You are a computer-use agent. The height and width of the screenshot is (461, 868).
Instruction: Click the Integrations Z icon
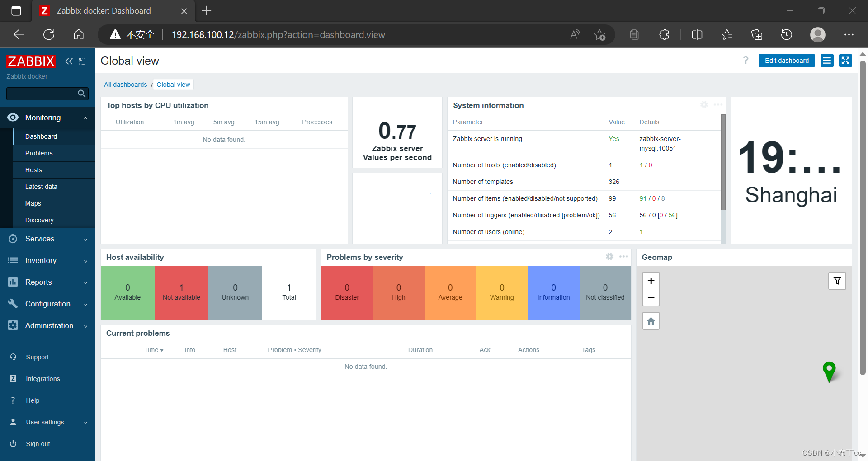tap(13, 379)
